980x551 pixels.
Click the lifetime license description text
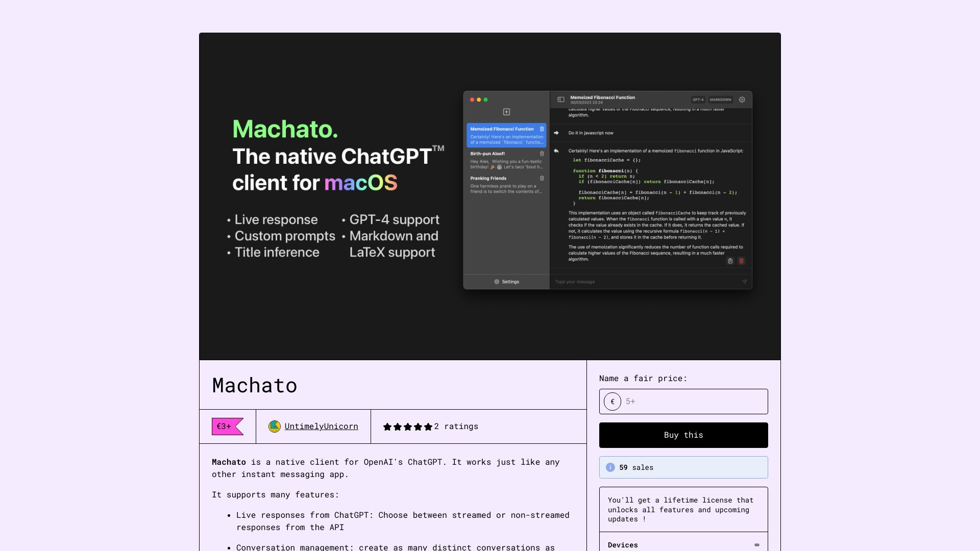tap(680, 510)
